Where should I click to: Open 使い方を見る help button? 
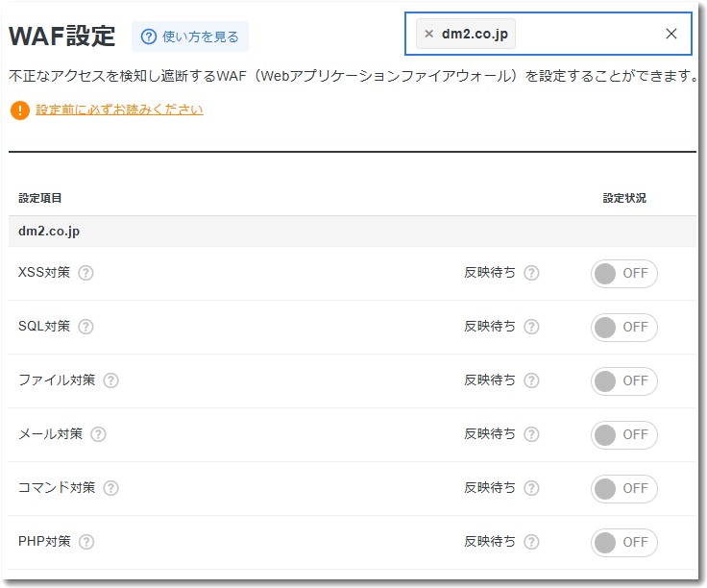pyautogui.click(x=190, y=37)
